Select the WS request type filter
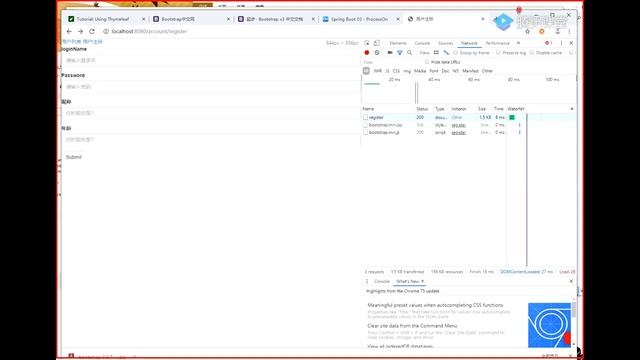 click(456, 71)
